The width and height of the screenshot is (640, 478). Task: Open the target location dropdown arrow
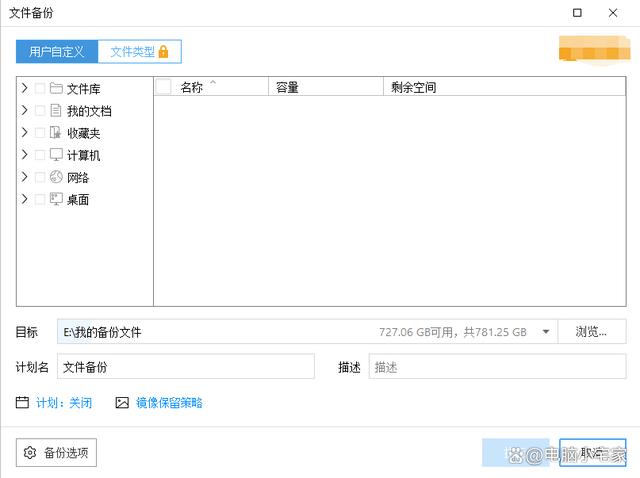coord(546,332)
